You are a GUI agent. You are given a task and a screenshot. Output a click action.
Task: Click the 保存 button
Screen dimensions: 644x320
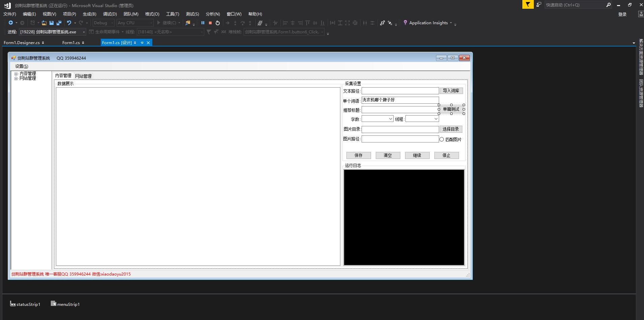(359, 155)
